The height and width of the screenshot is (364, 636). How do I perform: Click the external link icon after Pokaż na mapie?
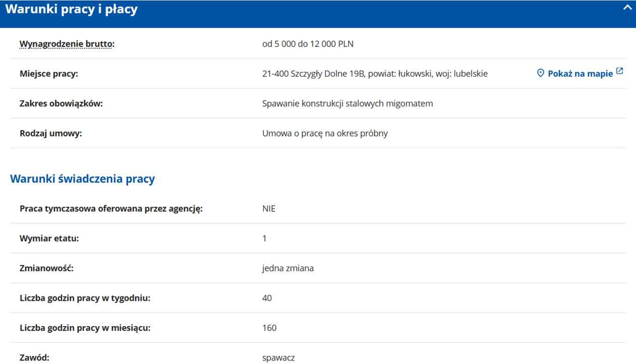[619, 72]
